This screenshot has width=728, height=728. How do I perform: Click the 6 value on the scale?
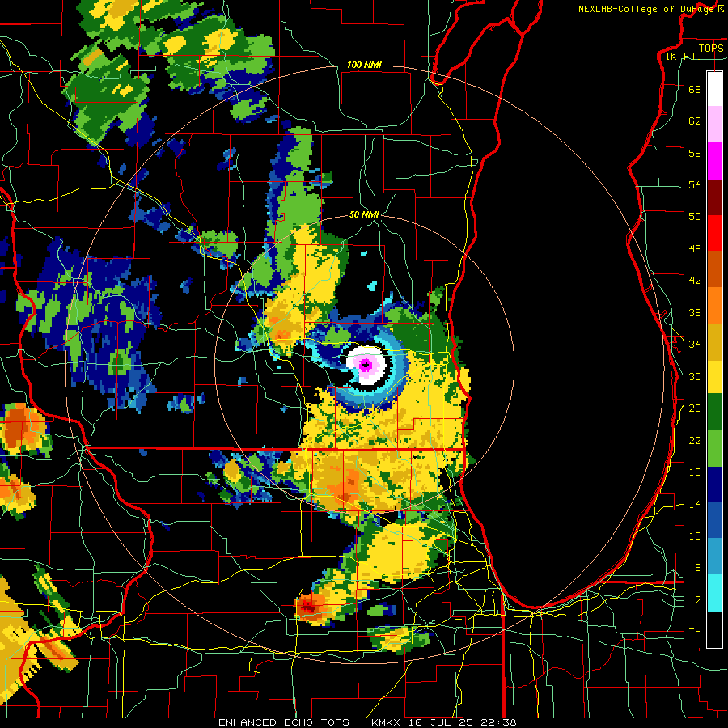697,568
